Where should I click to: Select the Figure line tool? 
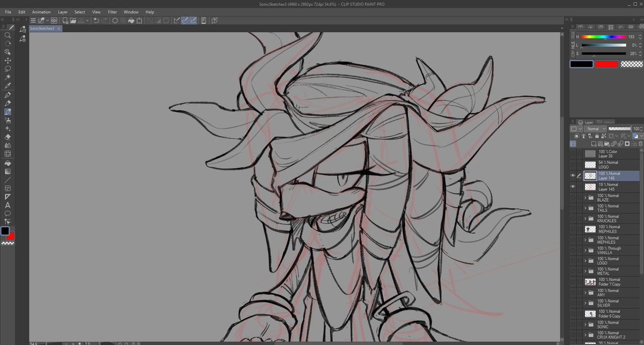click(8, 180)
